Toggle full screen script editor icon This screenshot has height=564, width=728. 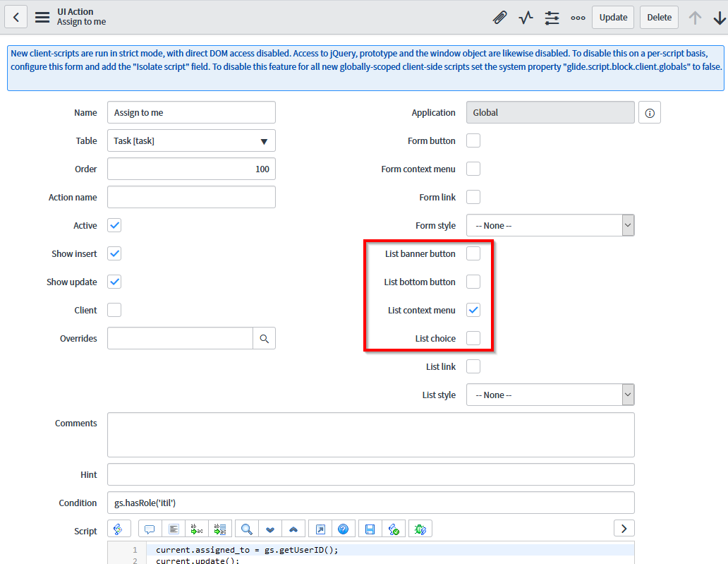click(x=320, y=529)
